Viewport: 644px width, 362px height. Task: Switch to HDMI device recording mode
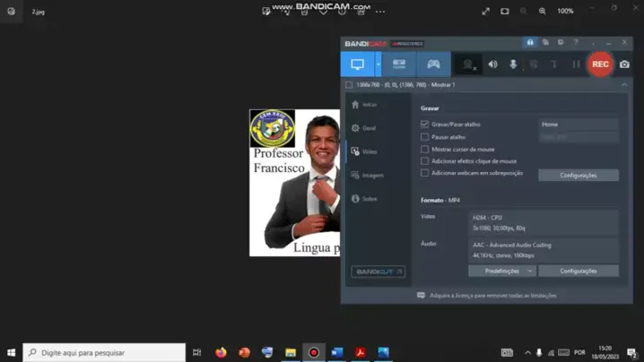point(399,65)
